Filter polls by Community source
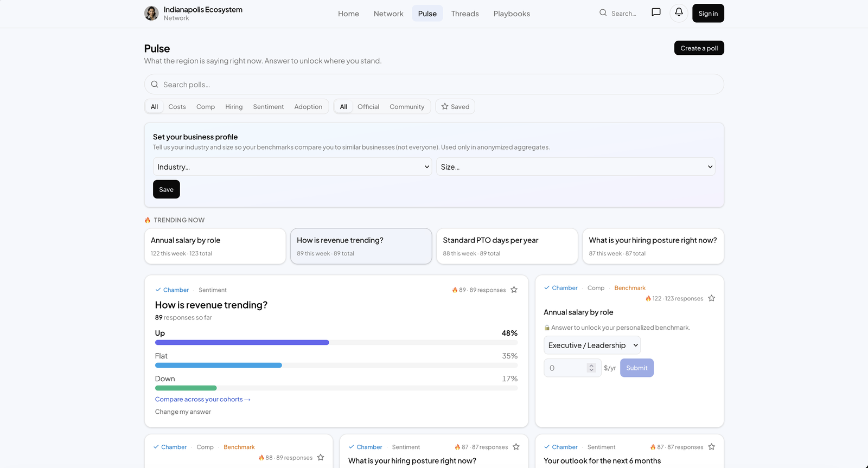Screen dimensions: 868x468 (407, 107)
